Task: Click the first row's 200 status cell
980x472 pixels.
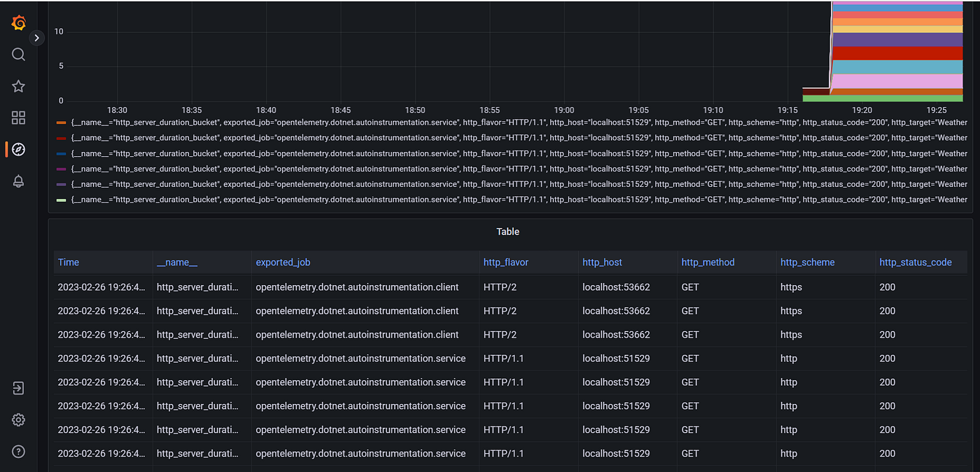Action: [887, 287]
